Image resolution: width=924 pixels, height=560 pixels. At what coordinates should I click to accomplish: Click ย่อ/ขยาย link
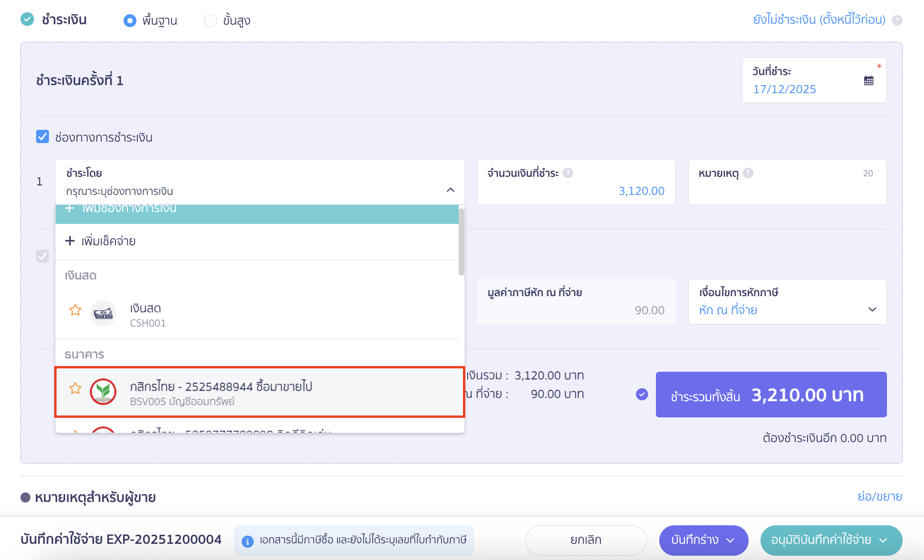879,496
